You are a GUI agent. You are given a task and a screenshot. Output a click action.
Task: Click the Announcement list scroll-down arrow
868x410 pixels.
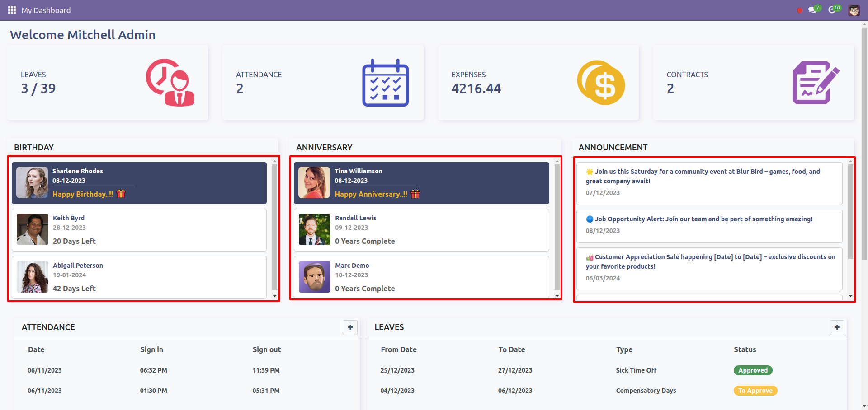(850, 296)
